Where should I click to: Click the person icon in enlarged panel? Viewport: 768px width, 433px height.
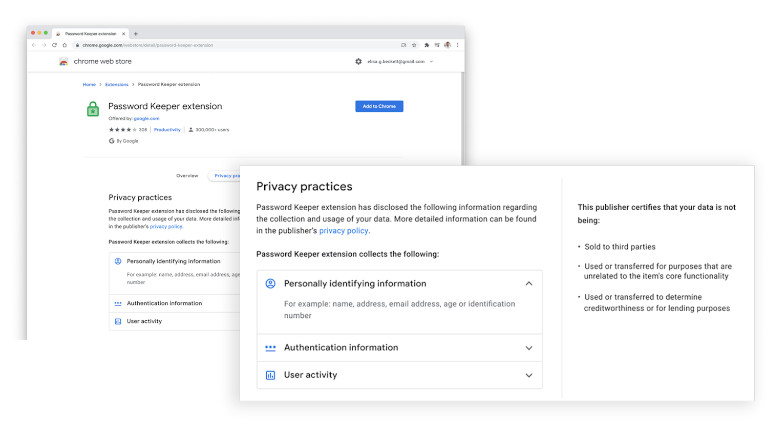pyautogui.click(x=270, y=284)
